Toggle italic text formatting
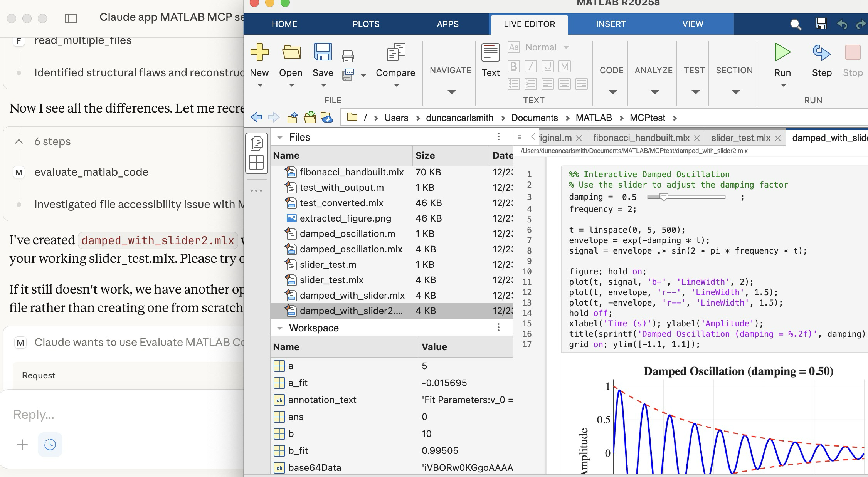 [530, 66]
